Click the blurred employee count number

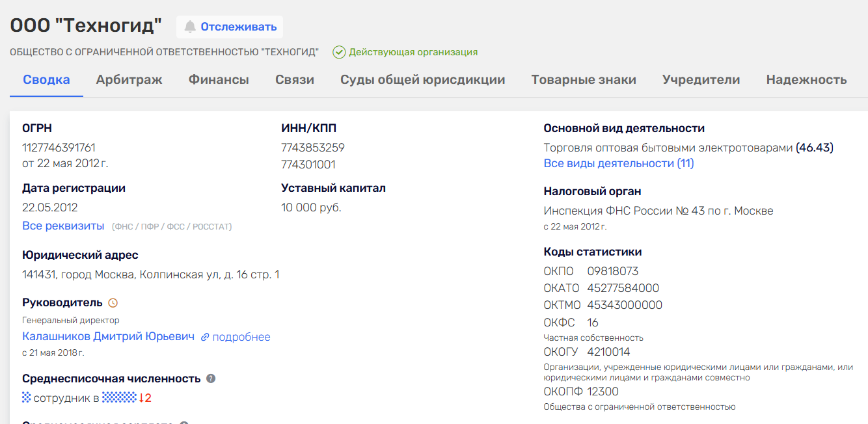(27, 397)
